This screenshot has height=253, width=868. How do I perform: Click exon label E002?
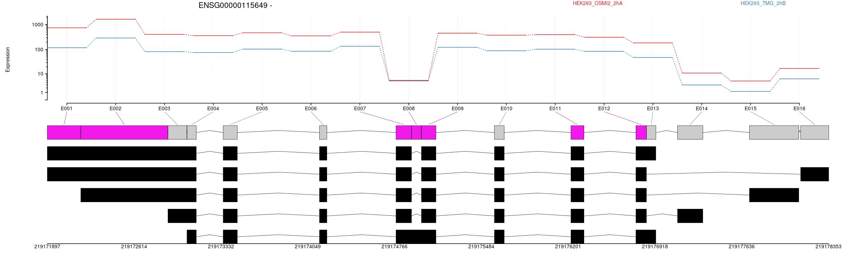(115, 108)
